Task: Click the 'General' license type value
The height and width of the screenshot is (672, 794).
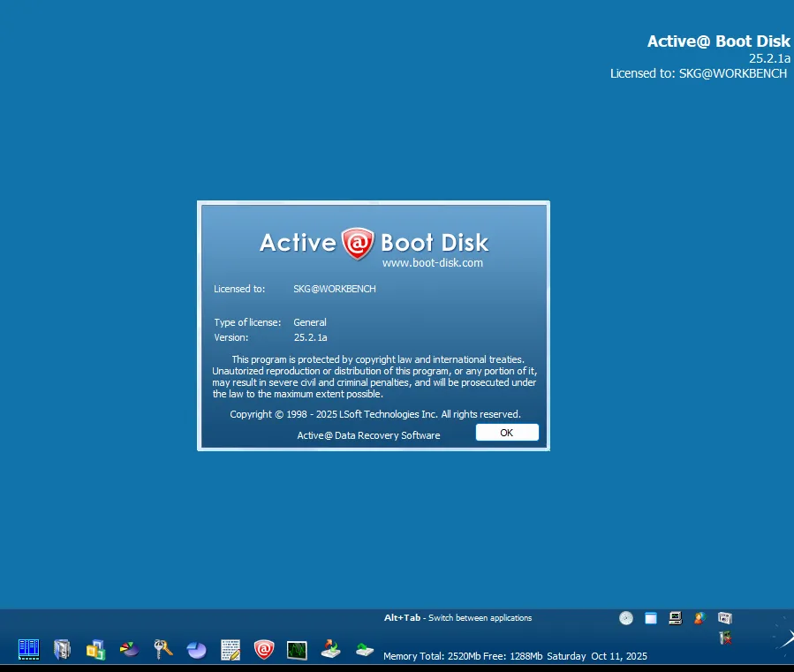Action: [x=310, y=322]
